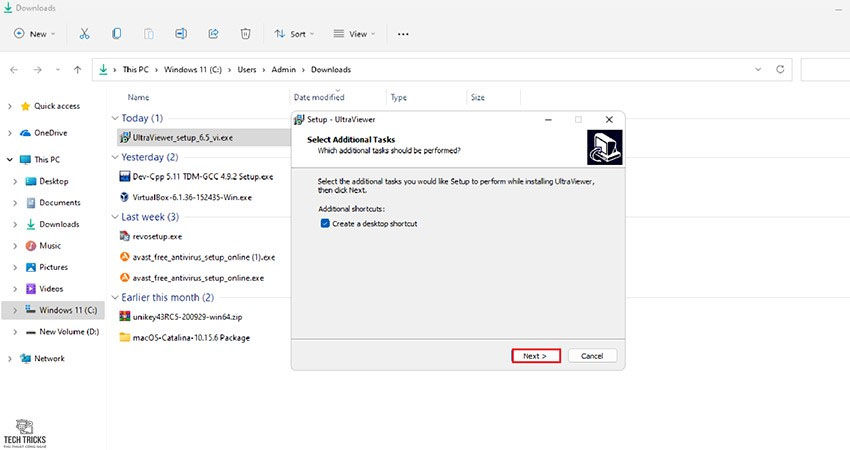Click the revosetup.exe file icon

125,236
